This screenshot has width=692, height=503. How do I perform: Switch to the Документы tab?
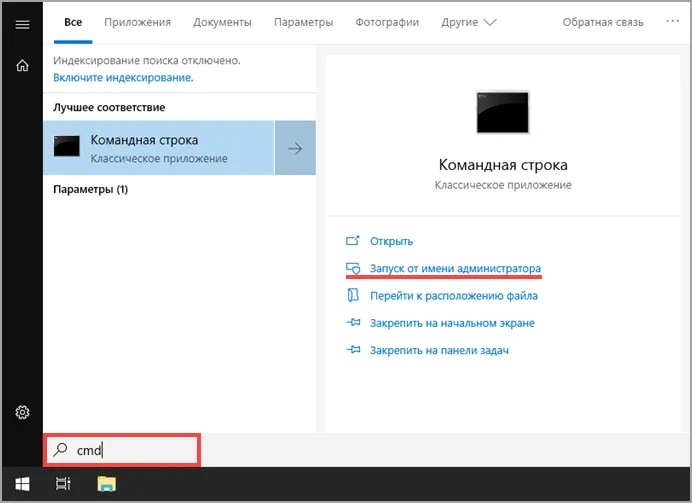coord(222,22)
